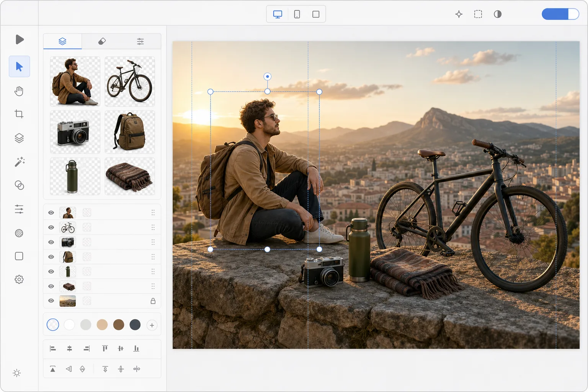Image resolution: width=588 pixels, height=392 pixels.
Task: Click the sun brightness icon at sidebar bottom
Action: click(17, 373)
